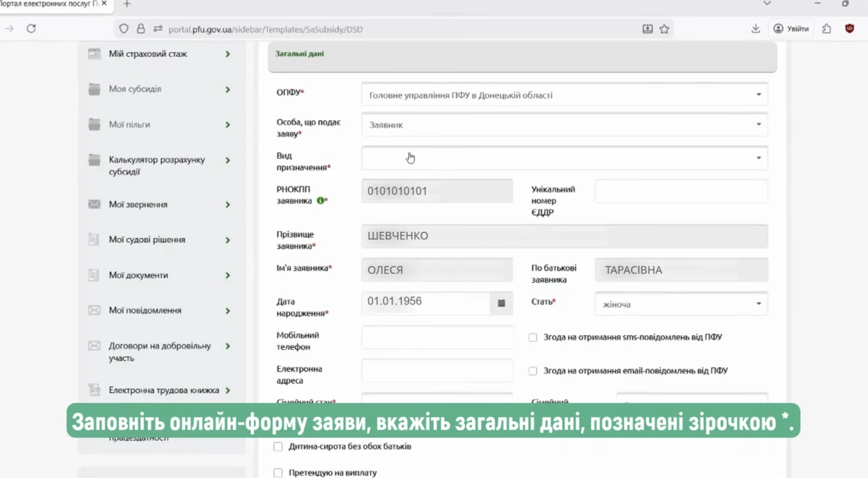Click folder icon beside Калькулятор розрахунку субсидії
This screenshot has width=868, height=478.
[x=94, y=160]
